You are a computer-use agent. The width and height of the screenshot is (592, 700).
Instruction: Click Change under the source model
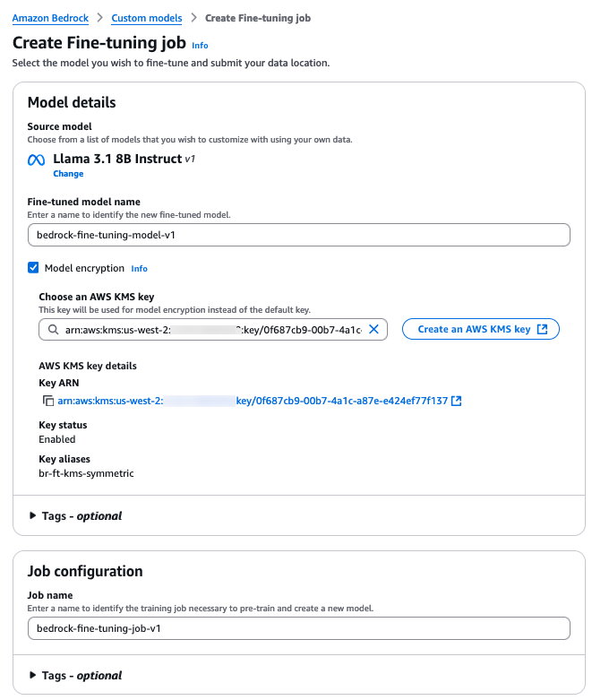[x=68, y=174]
